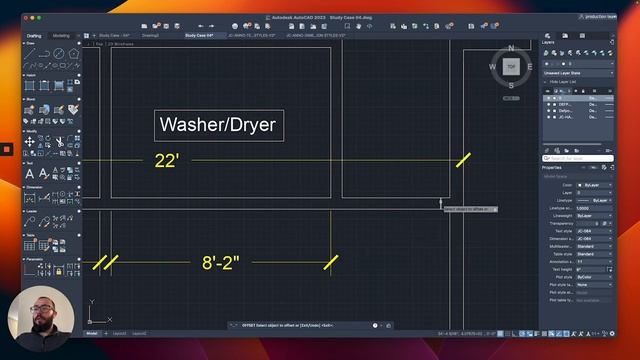Switch to the Drafting workspace tab
The height and width of the screenshot is (360, 640).
coord(34,36)
